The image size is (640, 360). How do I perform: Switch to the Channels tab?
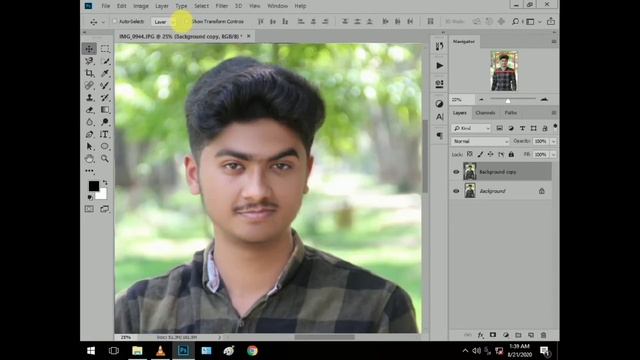click(x=485, y=113)
